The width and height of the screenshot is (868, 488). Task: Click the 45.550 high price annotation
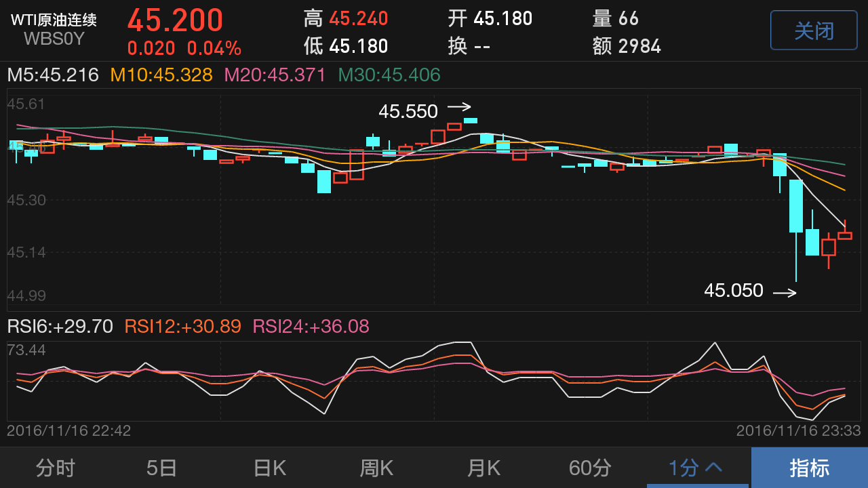click(x=408, y=111)
